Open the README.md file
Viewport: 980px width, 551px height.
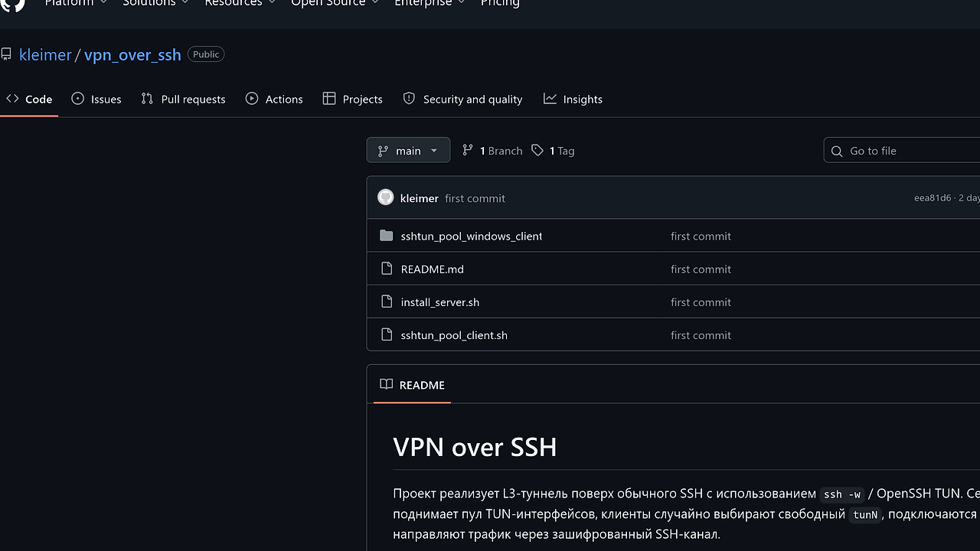click(432, 269)
